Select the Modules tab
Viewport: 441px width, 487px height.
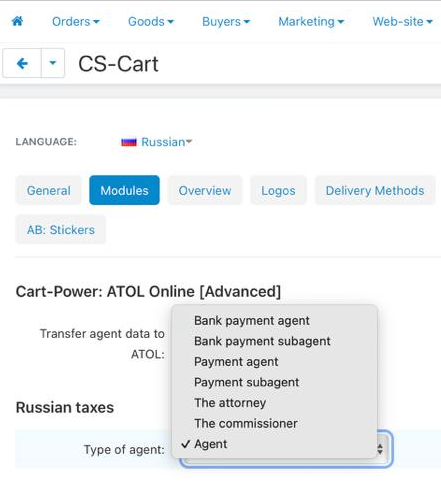pos(124,190)
